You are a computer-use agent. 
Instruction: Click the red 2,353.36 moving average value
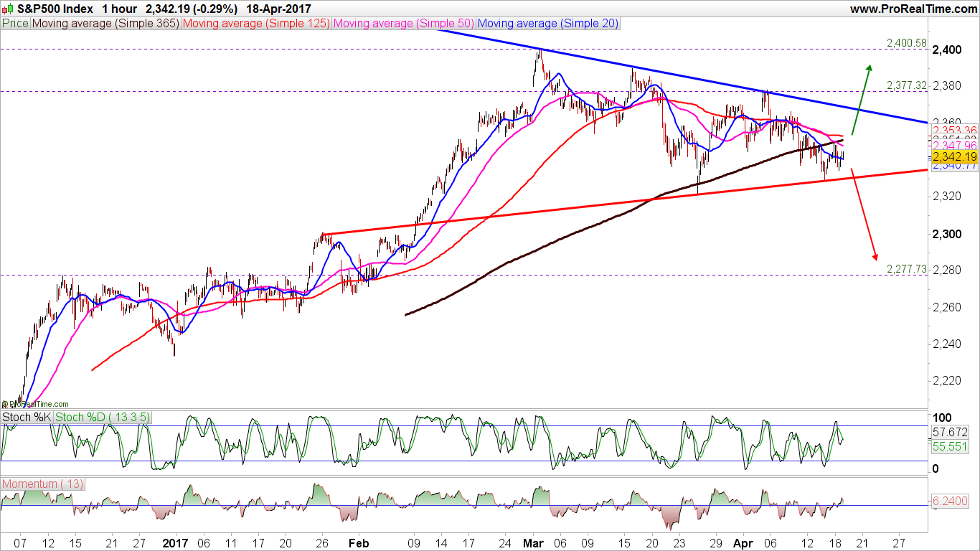tap(955, 130)
